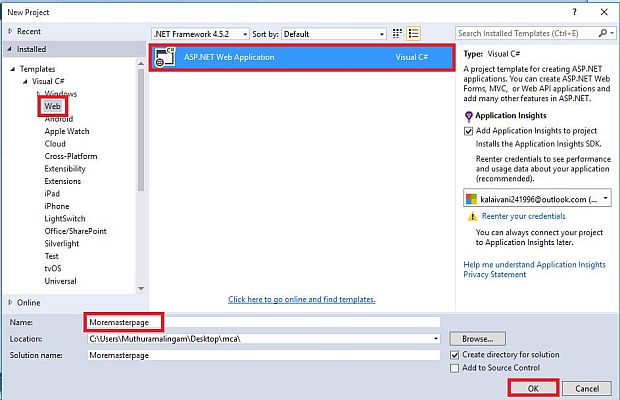The image size is (620, 400).
Task: Open Reenter your credentials link
Action: [x=524, y=216]
